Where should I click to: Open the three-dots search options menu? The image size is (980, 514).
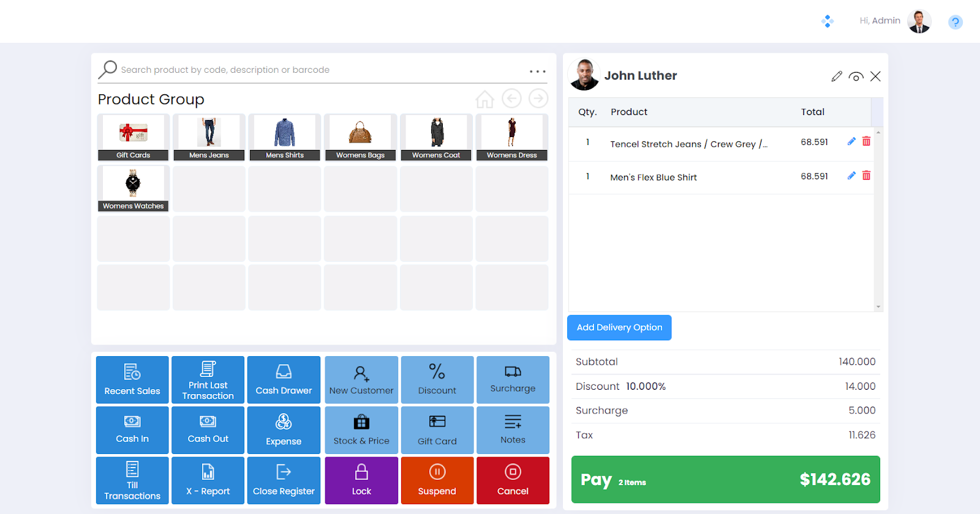click(537, 72)
